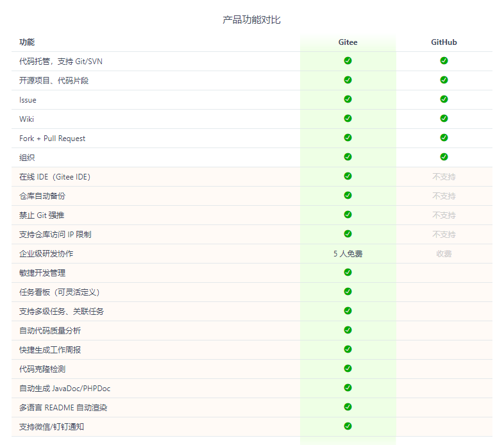Click Gitee checkmark for 自动代码质量分析
Screen dimensions: 504x445
click(x=348, y=330)
